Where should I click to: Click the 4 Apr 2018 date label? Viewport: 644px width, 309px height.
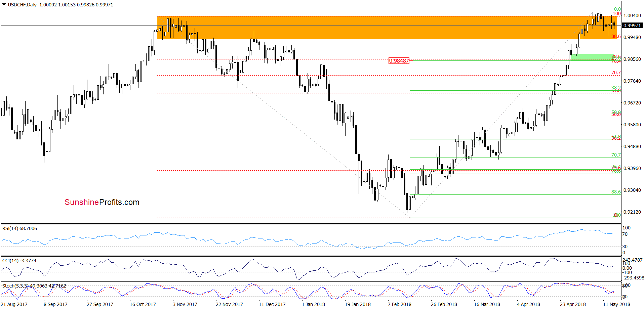pos(528,304)
